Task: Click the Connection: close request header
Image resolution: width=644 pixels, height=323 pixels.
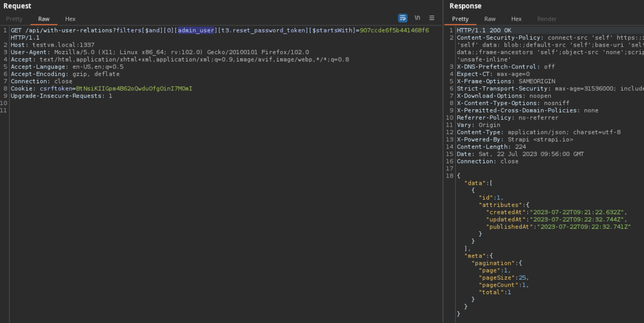Action: click(42, 81)
